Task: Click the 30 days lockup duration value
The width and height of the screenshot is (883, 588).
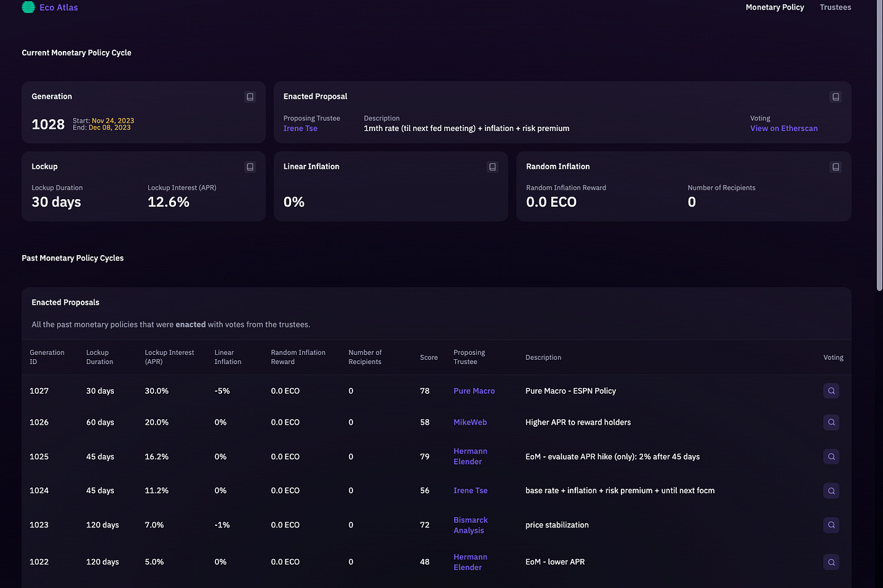Action: pyautogui.click(x=57, y=202)
